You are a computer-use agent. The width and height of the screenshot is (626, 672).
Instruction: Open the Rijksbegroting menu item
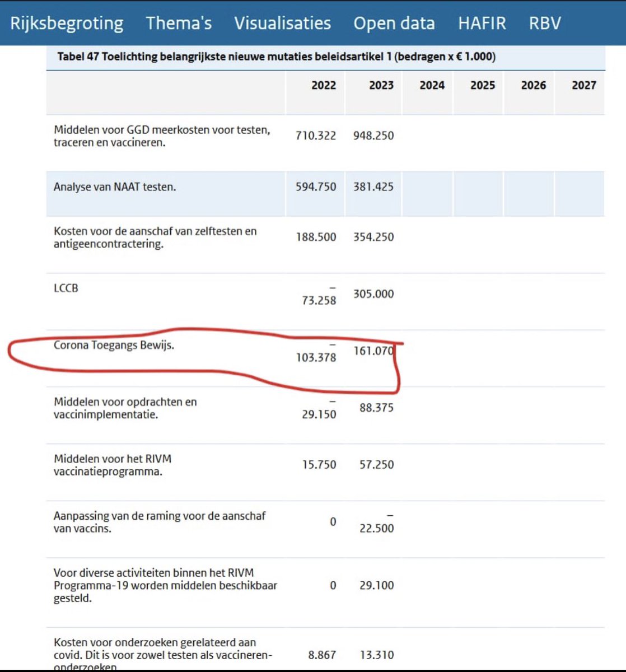[67, 24]
